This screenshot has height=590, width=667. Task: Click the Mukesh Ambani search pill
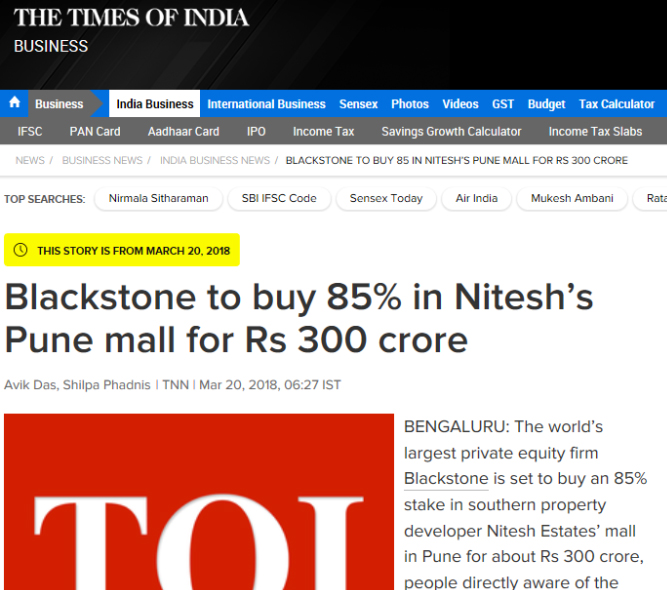pos(572,199)
